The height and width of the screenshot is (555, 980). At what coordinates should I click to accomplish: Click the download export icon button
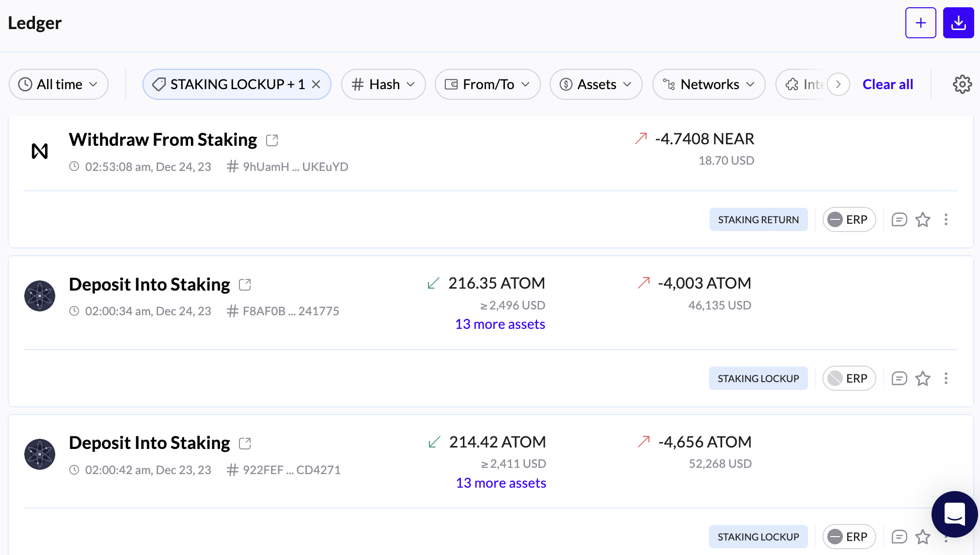click(958, 23)
